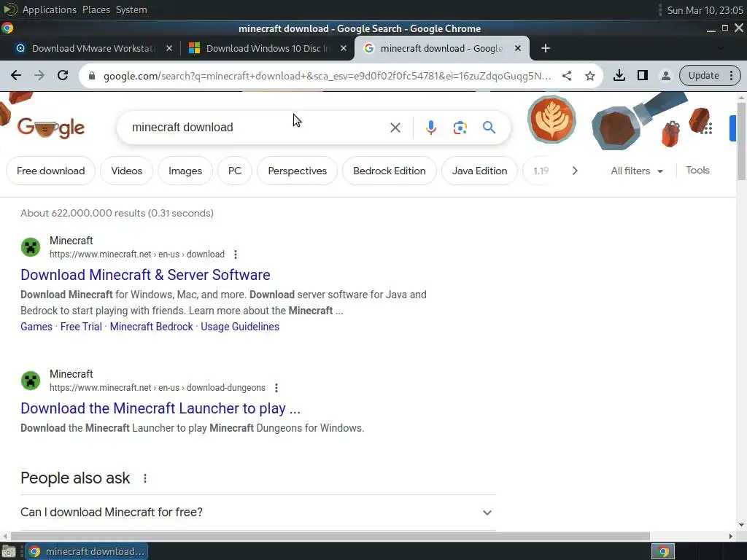Clear the search box with the X icon
Image resolution: width=747 pixels, height=560 pixels.
395,127
